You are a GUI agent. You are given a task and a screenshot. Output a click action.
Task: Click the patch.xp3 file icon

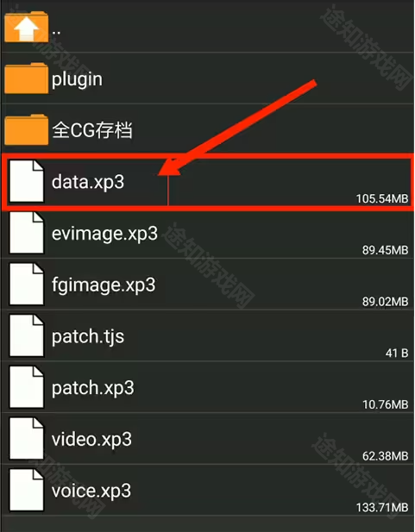click(x=27, y=387)
